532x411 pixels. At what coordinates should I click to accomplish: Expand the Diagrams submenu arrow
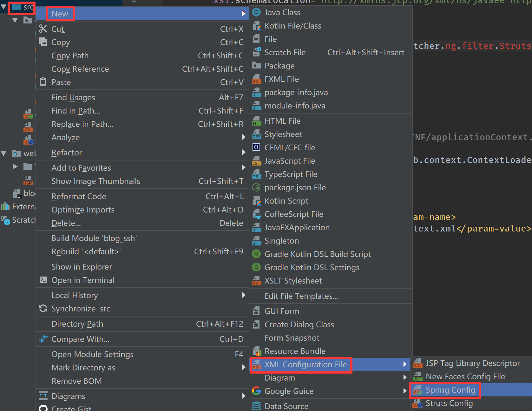[244, 396]
